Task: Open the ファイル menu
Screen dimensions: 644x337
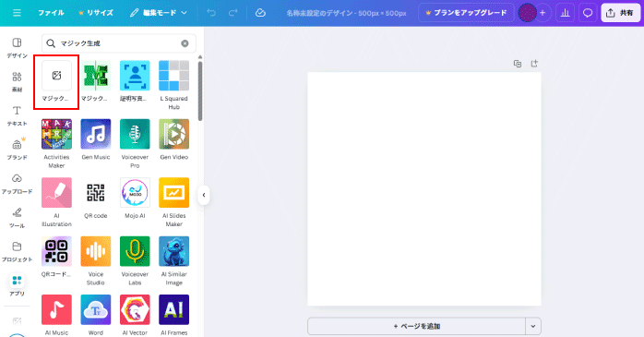Action: 51,13
